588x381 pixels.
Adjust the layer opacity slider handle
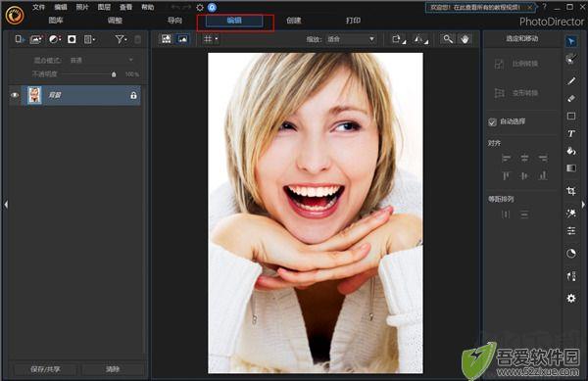(114, 74)
